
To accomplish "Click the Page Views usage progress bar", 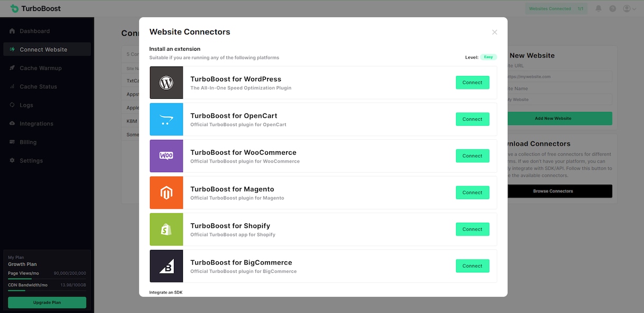I will [x=47, y=279].
